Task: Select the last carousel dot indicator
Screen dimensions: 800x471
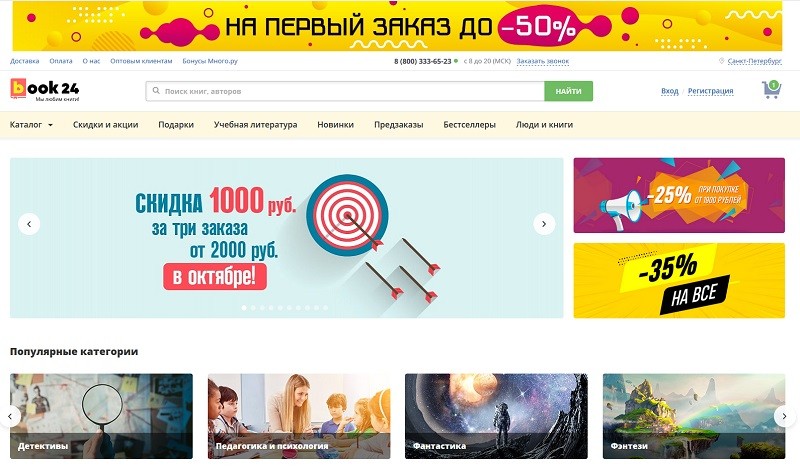Action: tap(326, 308)
